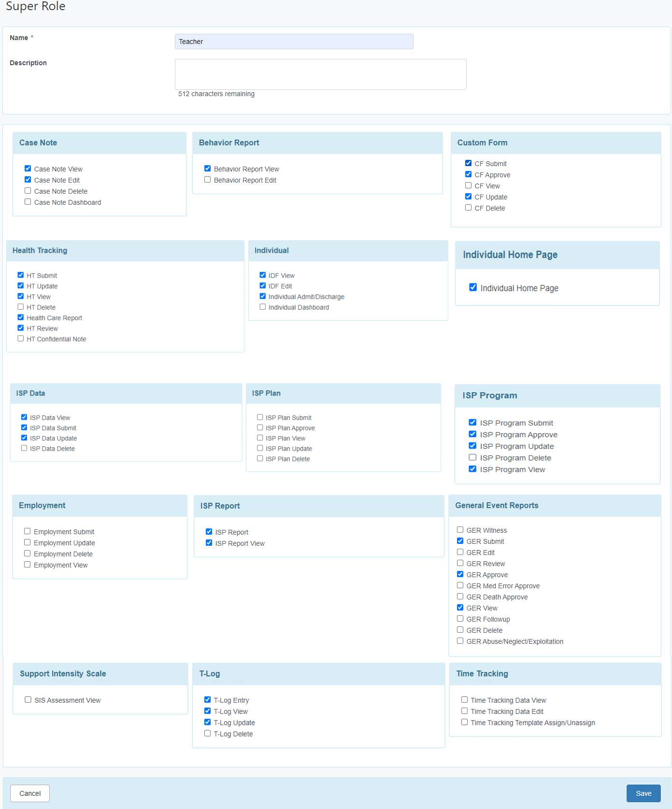The image size is (672, 809).
Task: Click the Description text area
Action: tap(320, 74)
